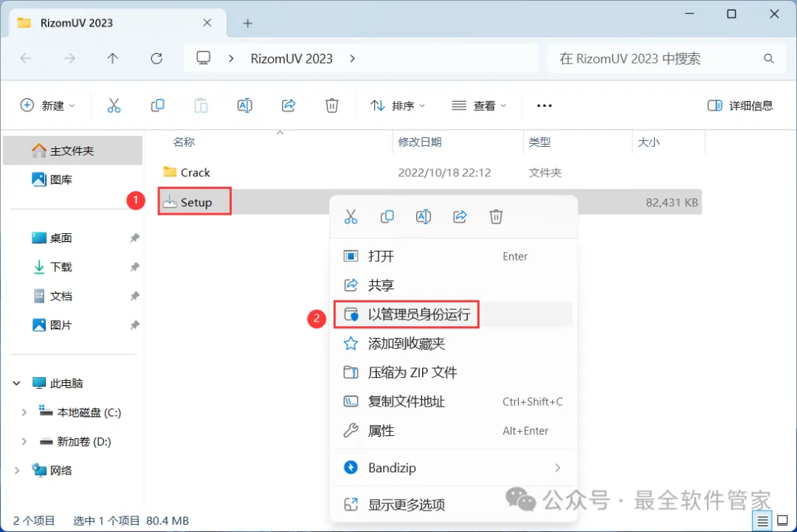Switch to large icons view in status bar
The width and height of the screenshot is (797, 532).
tap(783, 521)
